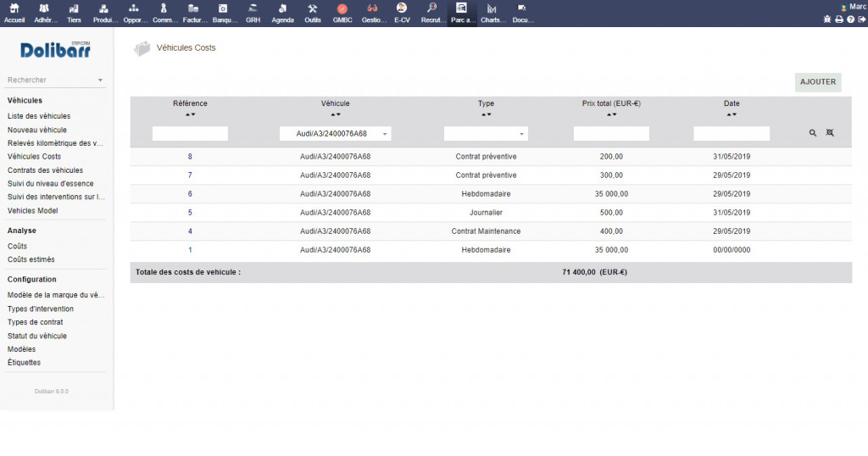Screen dimensions: 868x456
Task: Toggle sort arrows under Prix total column
Action: point(610,114)
